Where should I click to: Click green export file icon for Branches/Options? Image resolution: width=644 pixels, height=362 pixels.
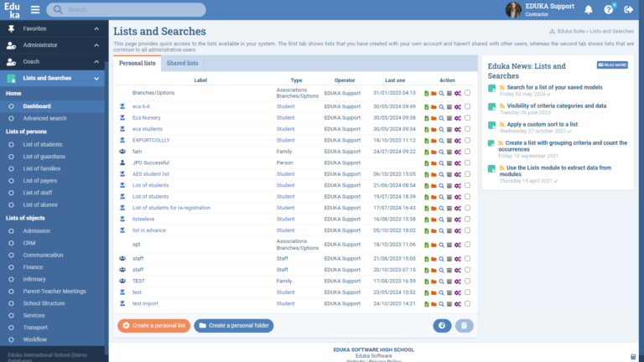tap(426, 93)
